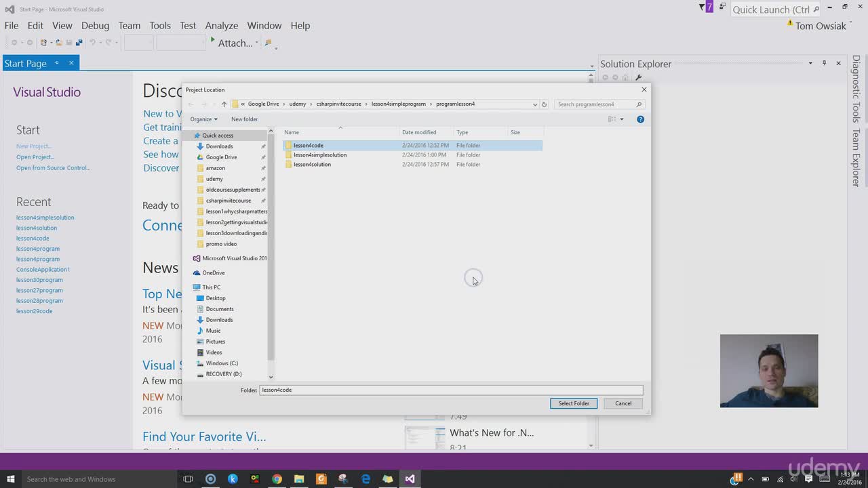Go up one folder level in Project Location dialog

(x=224, y=104)
